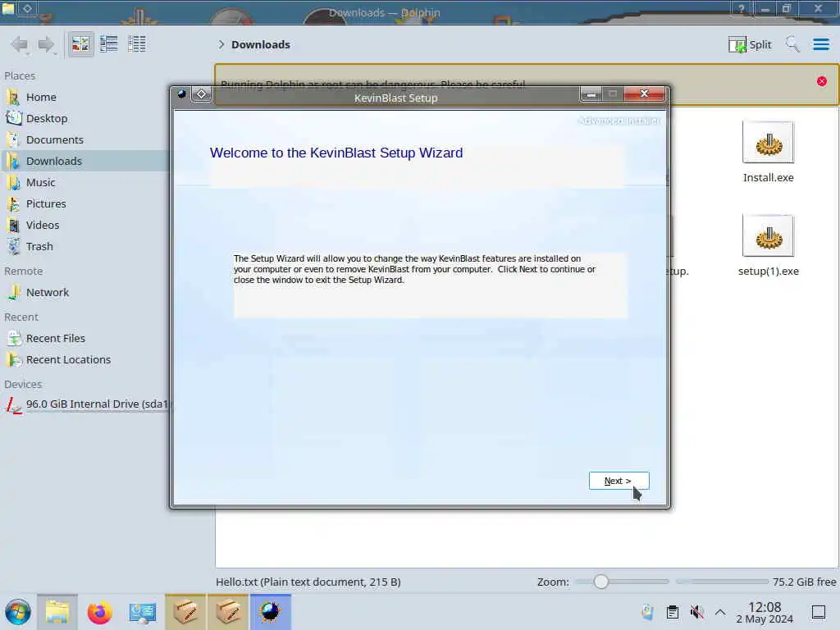Switch to second package installer task
The width and height of the screenshot is (840, 630).
[228, 612]
